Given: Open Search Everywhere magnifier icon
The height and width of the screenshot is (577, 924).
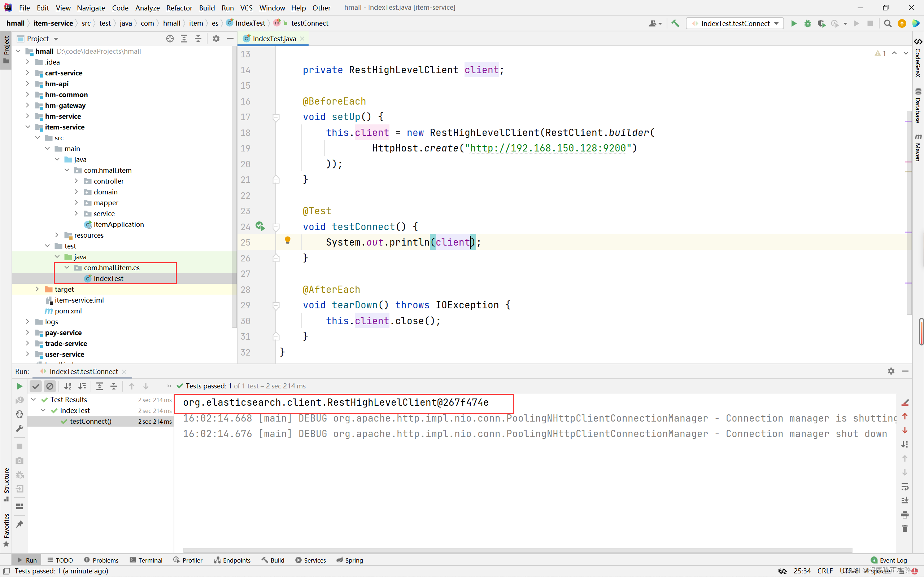Looking at the screenshot, I should click(x=887, y=23).
